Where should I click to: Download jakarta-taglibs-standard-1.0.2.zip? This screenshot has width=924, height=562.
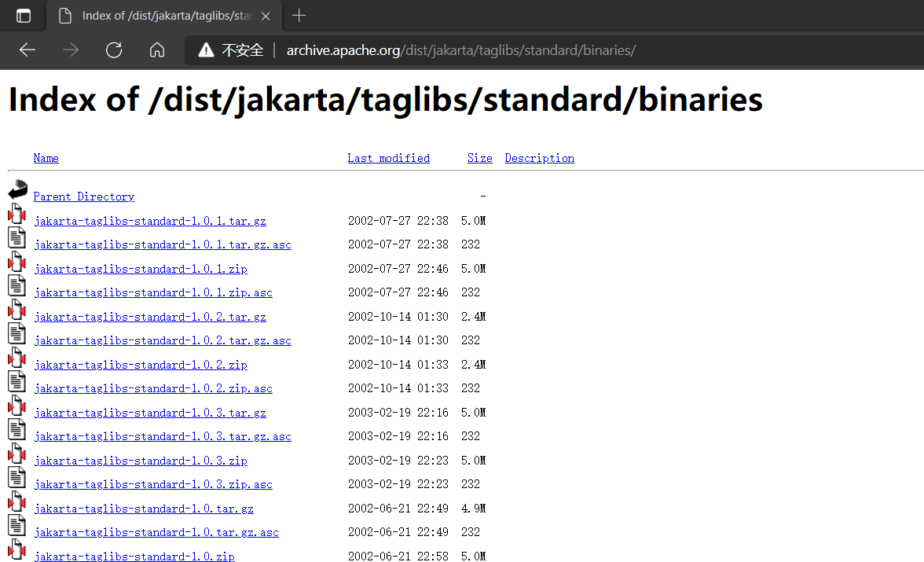click(141, 365)
